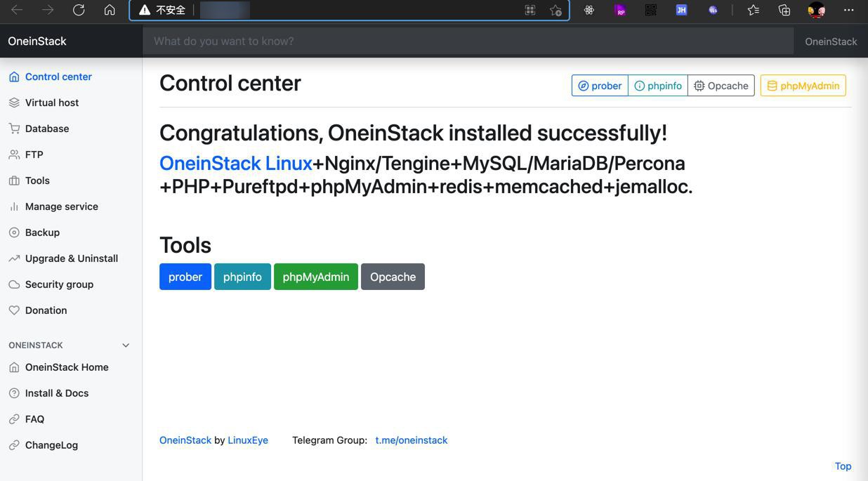The image size is (868, 481).
Task: Click the Database cart icon in sidebar
Action: click(14, 129)
